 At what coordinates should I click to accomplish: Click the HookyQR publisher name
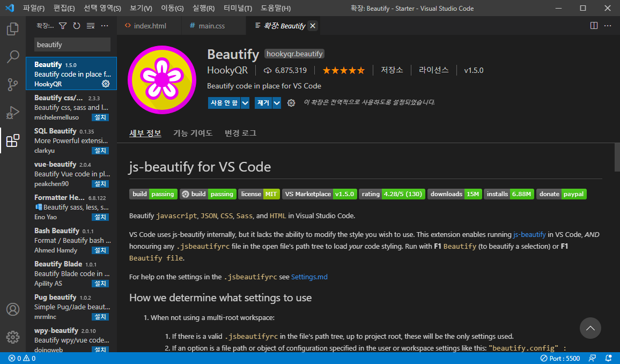click(x=227, y=70)
